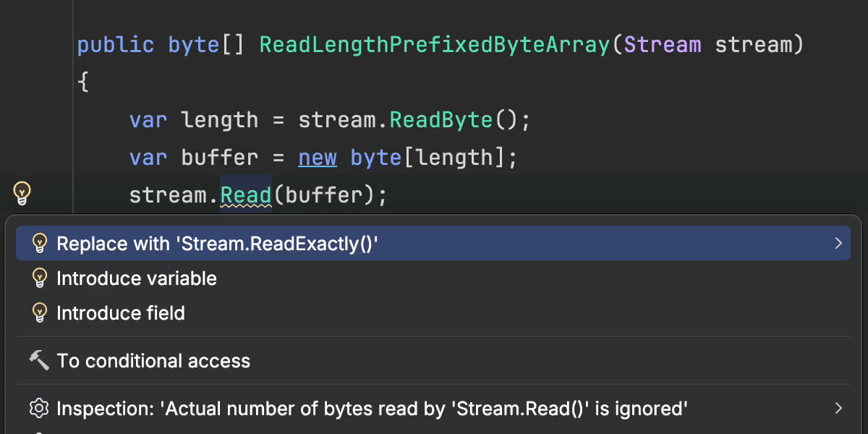
Task: Choose the Introduce variable action
Action: click(x=433, y=278)
